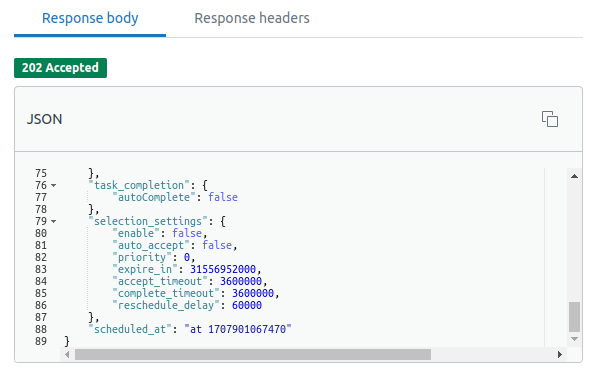This screenshot has width=598, height=382.
Task: Collapse the selection_settings block at line 79
Action: point(53,221)
